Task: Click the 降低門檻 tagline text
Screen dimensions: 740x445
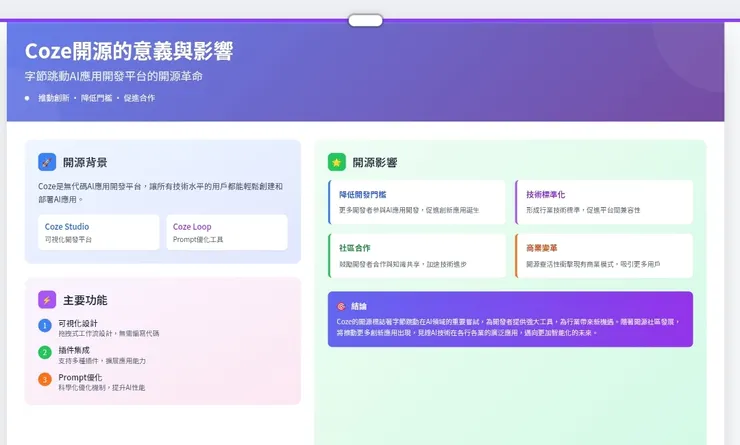Action: pyautogui.click(x=97, y=98)
